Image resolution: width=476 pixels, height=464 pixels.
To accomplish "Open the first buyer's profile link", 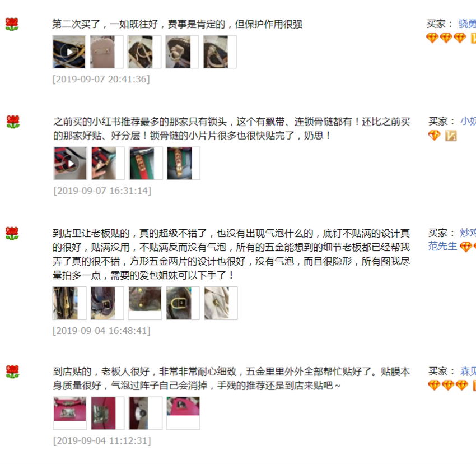I will click(x=467, y=24).
